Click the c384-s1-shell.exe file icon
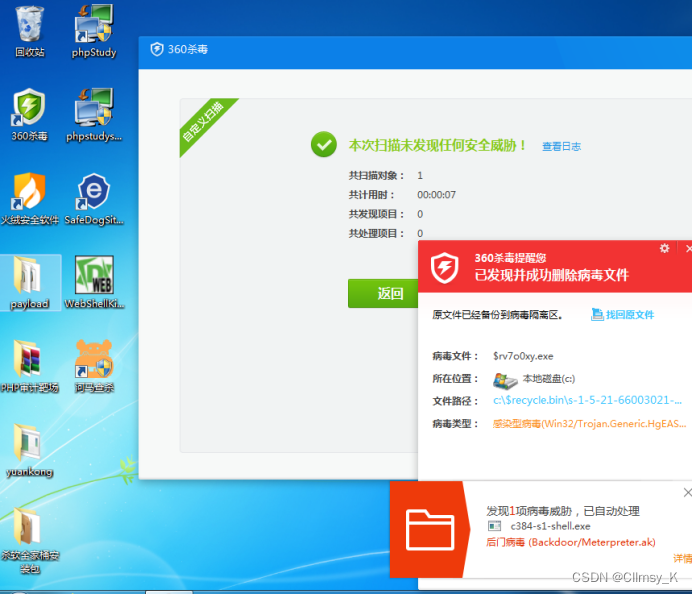Viewport: 693px width, 594px height. (494, 526)
